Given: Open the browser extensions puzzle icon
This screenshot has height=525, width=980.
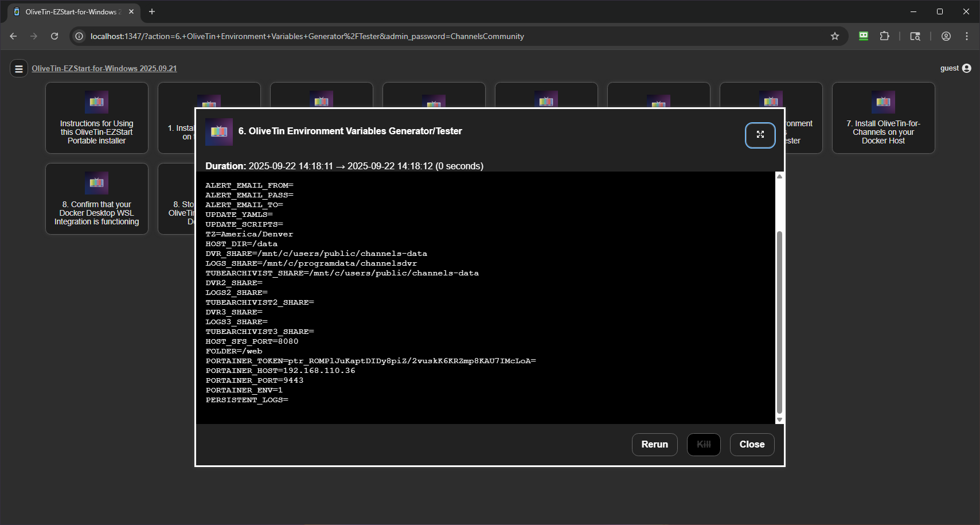Looking at the screenshot, I should (884, 36).
